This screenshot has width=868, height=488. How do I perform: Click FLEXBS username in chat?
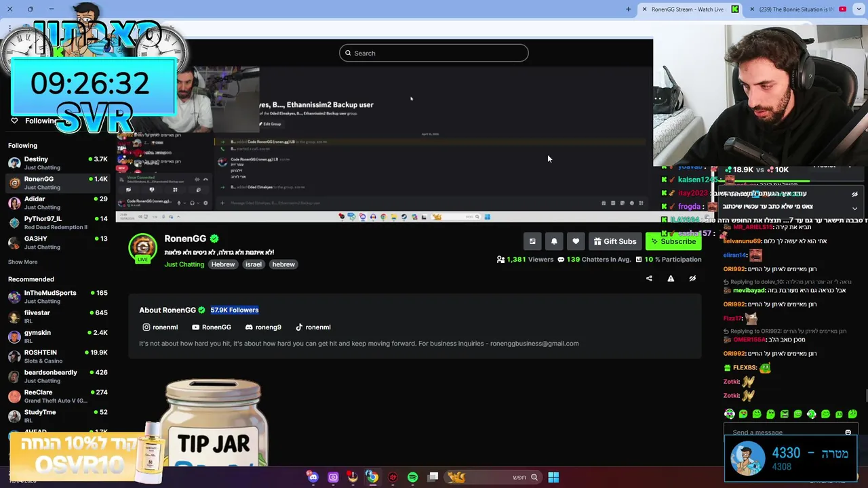tap(745, 368)
